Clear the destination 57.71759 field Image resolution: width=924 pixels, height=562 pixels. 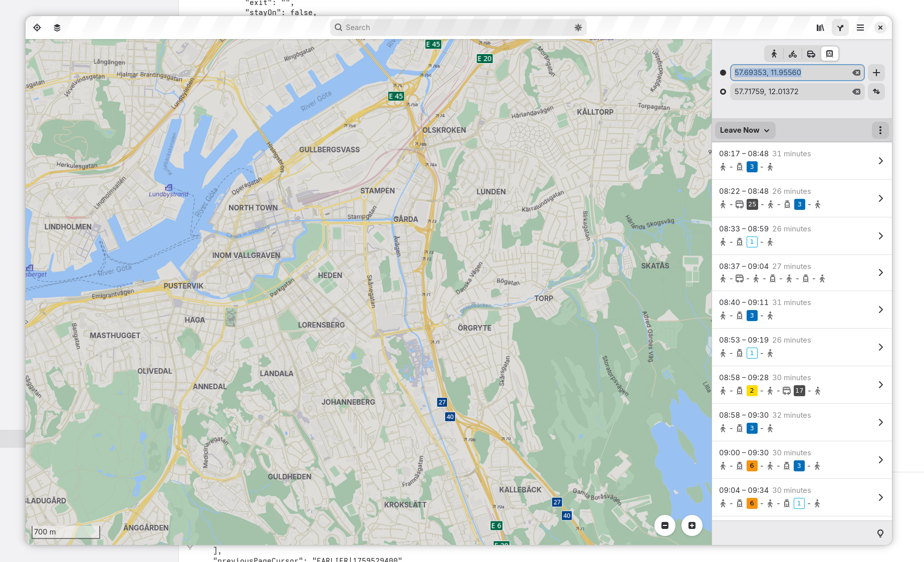[856, 92]
